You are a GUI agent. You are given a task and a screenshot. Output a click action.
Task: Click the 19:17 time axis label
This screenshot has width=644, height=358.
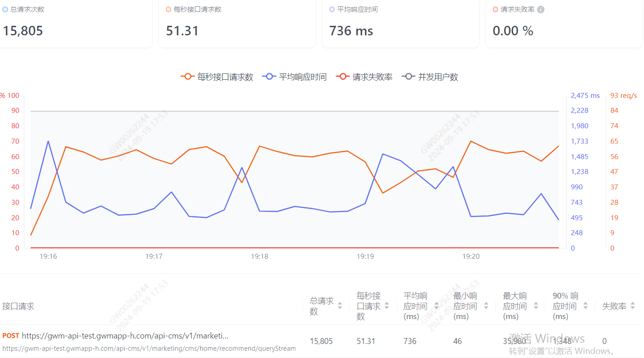[154, 256]
